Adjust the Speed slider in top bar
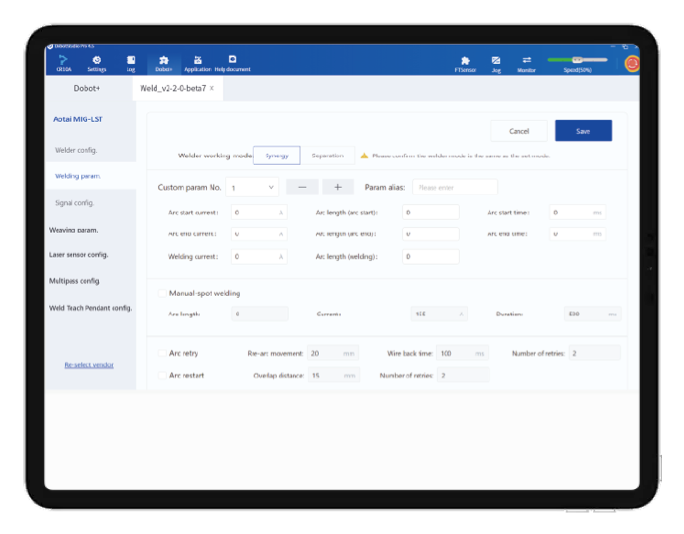Viewport: 684px width, 534px height. point(577,59)
